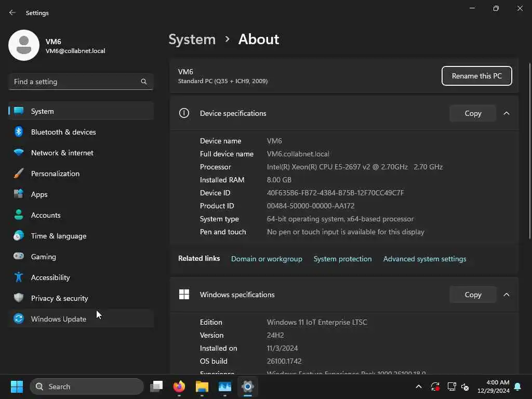Open Accounts settings

[81, 215]
